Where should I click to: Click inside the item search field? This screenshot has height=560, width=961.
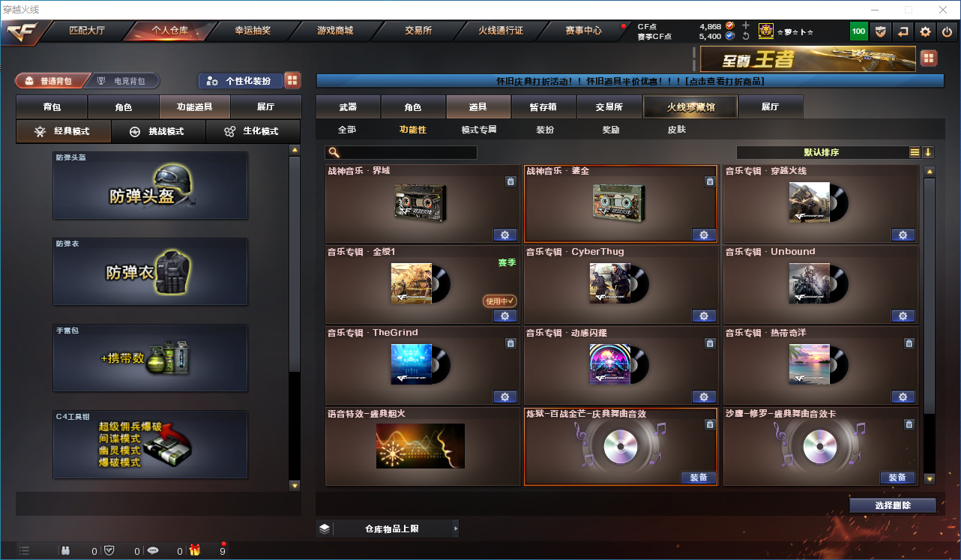(401, 153)
